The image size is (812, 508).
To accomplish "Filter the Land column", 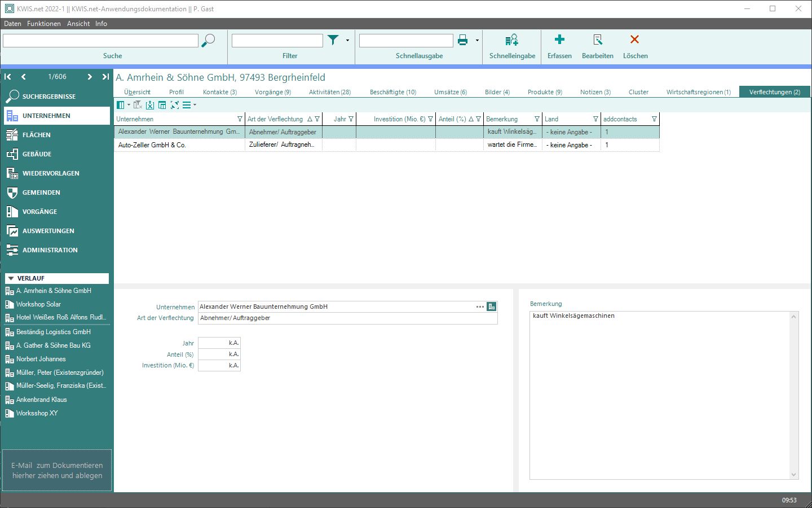I will 595,119.
